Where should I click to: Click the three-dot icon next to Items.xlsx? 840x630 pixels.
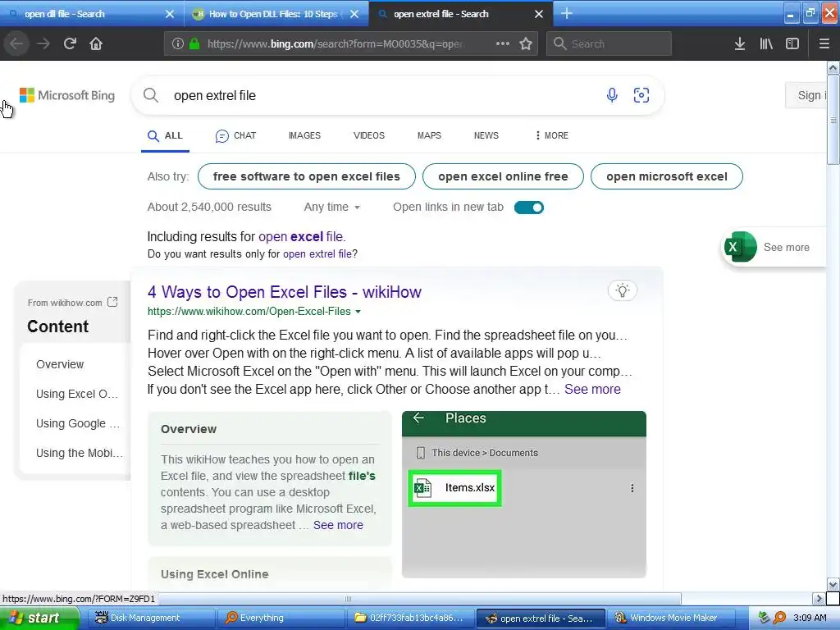tap(632, 488)
